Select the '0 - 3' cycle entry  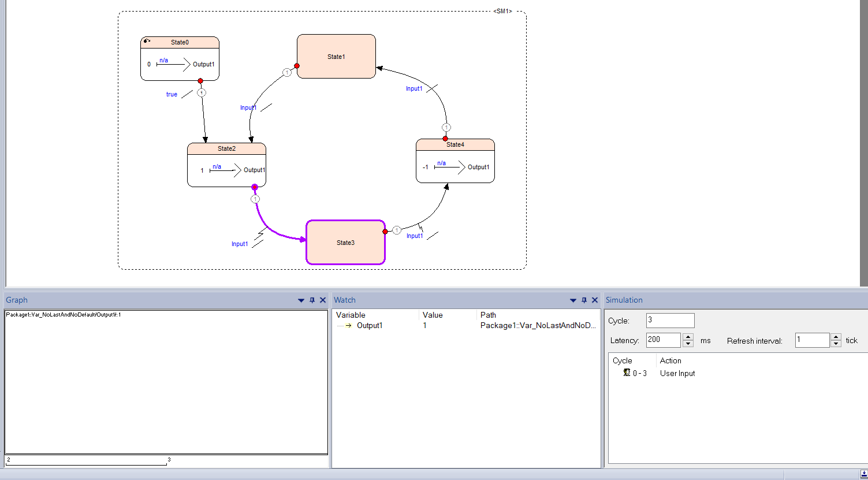(x=640, y=373)
